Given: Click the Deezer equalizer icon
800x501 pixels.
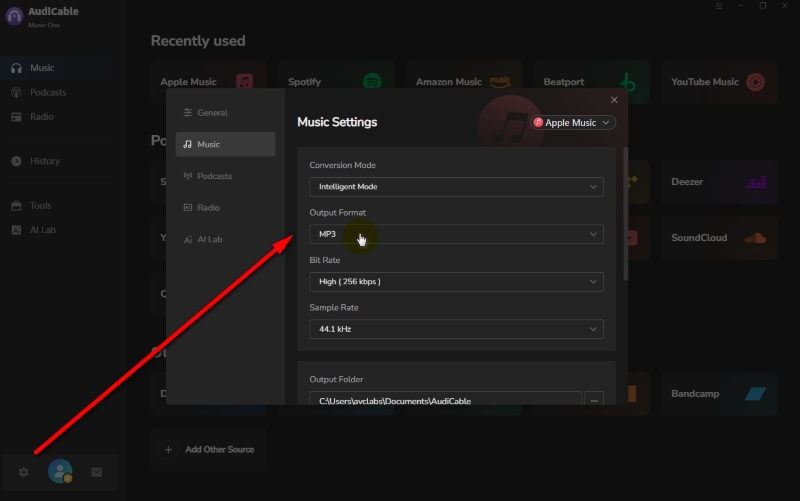Looking at the screenshot, I should tap(756, 182).
